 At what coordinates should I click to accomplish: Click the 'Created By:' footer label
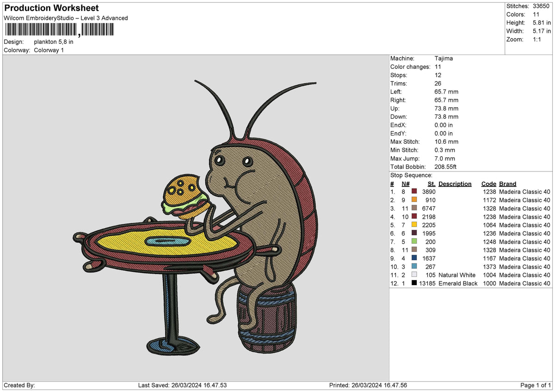click(19, 386)
